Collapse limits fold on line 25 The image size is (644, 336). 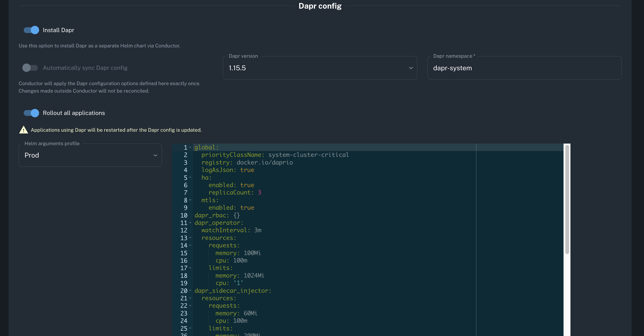190,328
